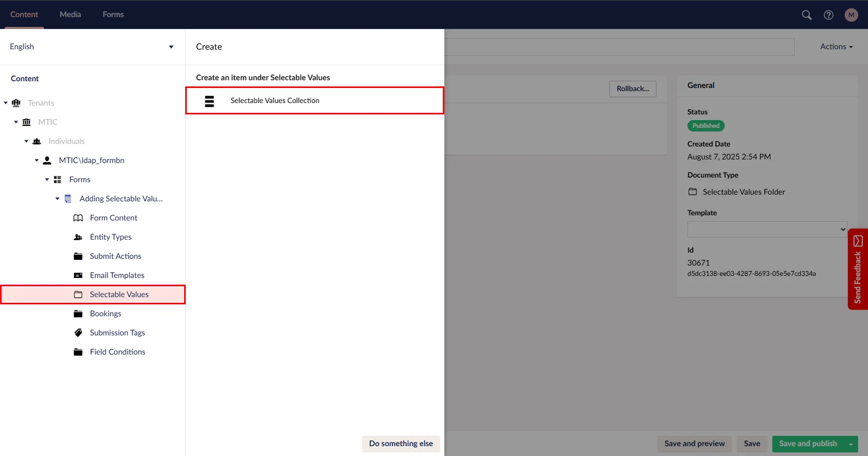Open the help question mark icon
Screen dimensions: 868x456
[829, 15]
